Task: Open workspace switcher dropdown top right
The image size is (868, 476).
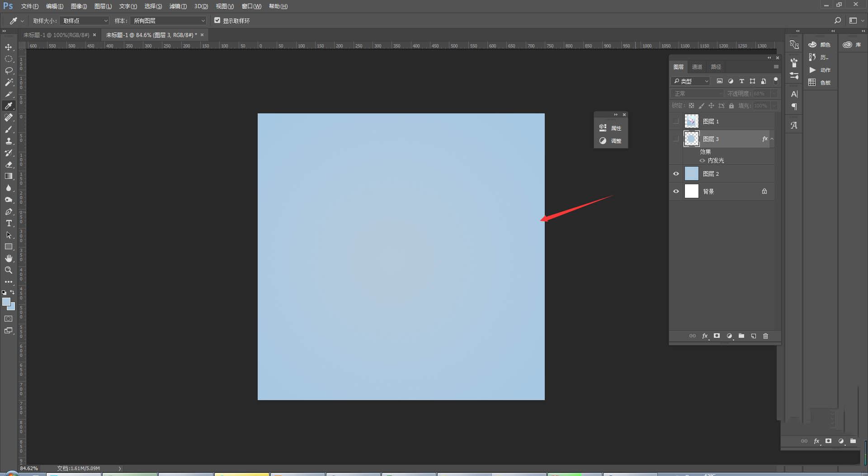Action: click(x=857, y=20)
